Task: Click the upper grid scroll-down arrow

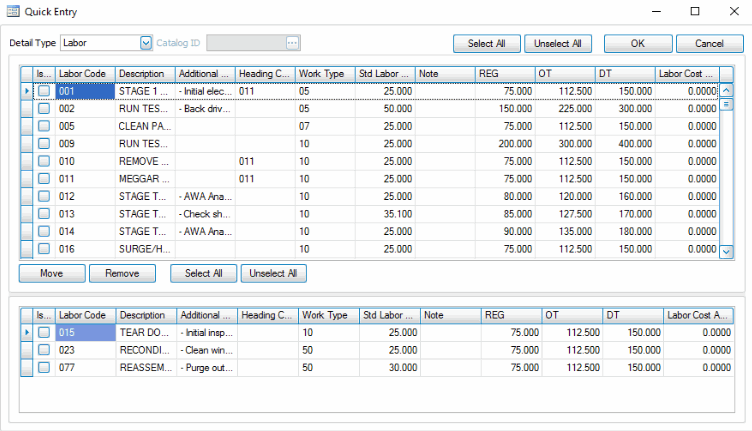Action: pyautogui.click(x=727, y=252)
